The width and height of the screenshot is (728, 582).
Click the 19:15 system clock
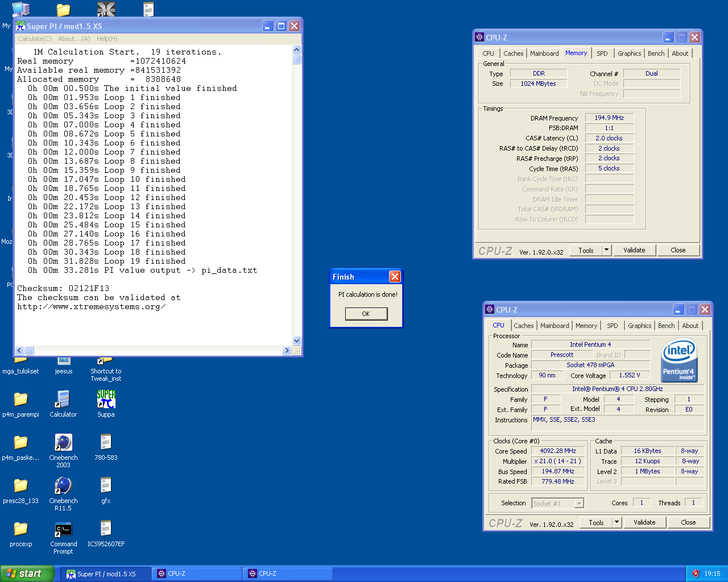coord(712,573)
